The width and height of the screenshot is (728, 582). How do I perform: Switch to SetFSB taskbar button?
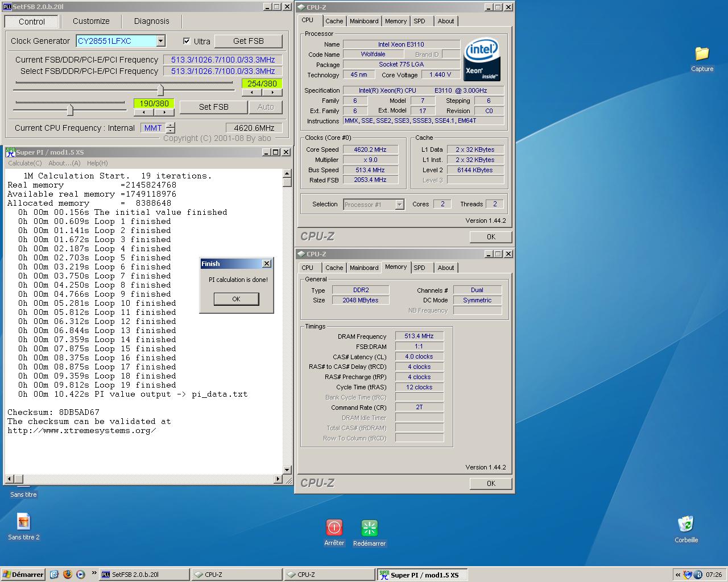(x=144, y=575)
